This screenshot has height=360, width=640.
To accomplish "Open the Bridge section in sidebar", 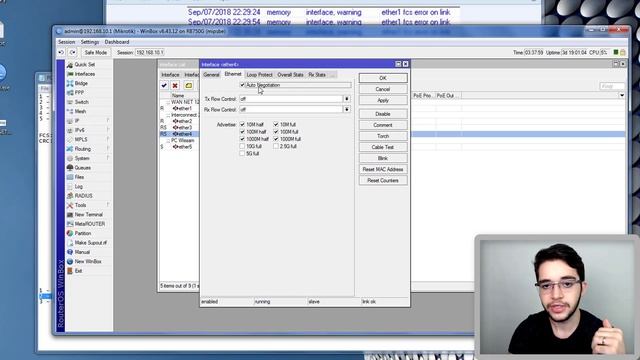I will [81, 83].
